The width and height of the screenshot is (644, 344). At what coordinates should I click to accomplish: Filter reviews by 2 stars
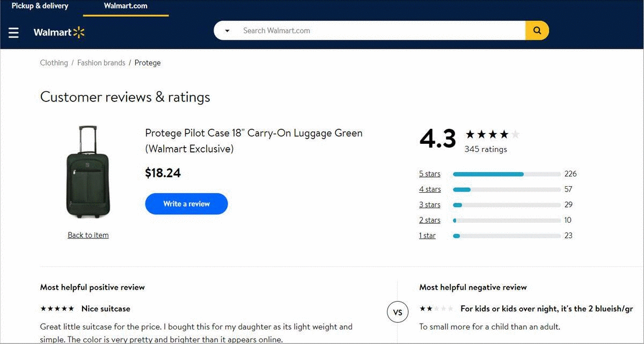[x=429, y=220]
